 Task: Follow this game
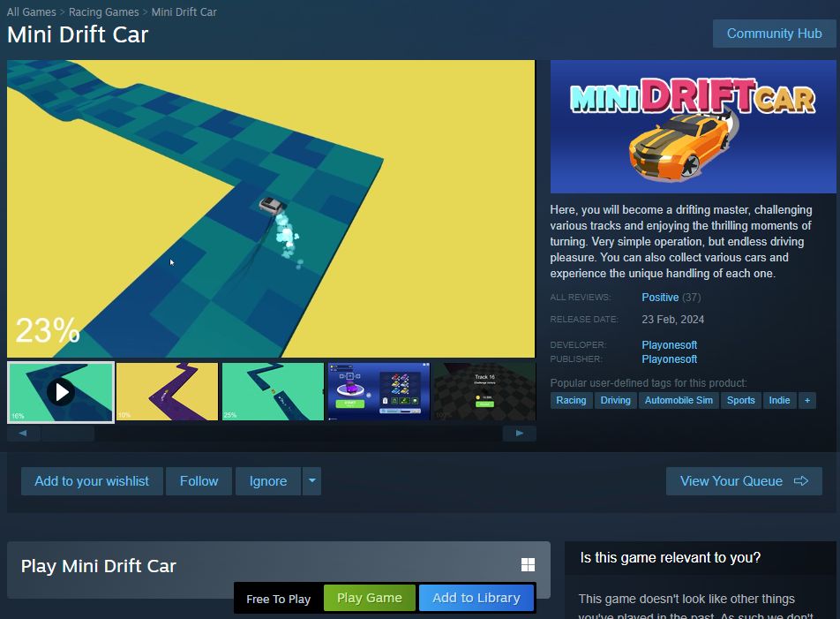pyautogui.click(x=199, y=481)
